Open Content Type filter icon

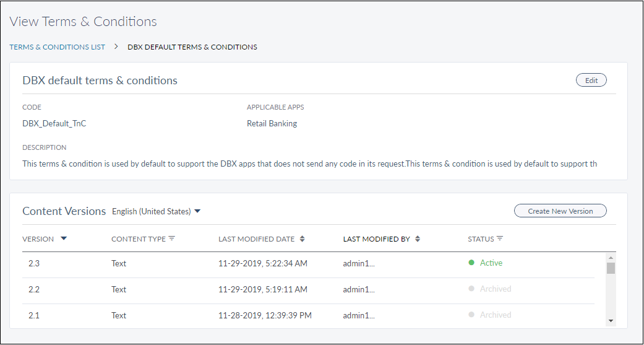click(172, 239)
